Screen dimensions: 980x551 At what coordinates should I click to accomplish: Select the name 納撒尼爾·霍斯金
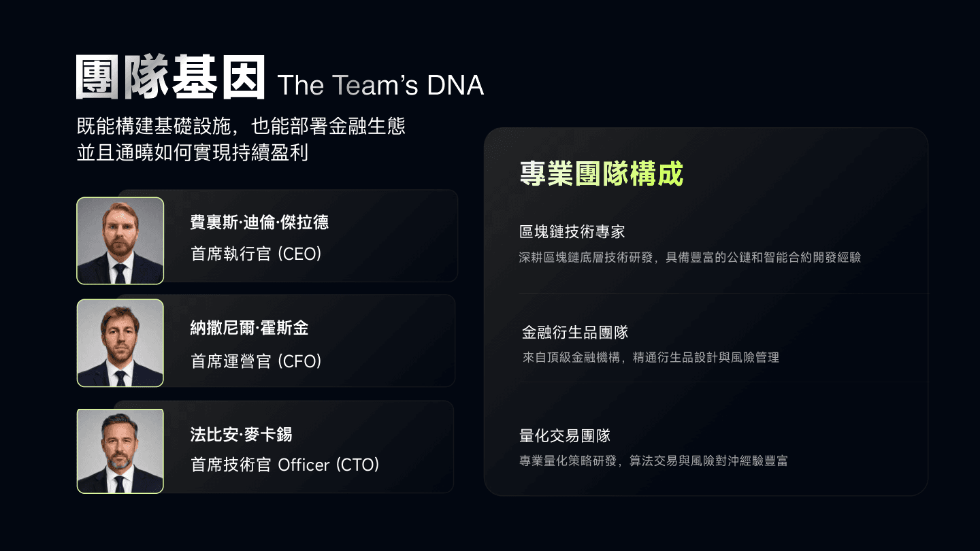point(249,329)
